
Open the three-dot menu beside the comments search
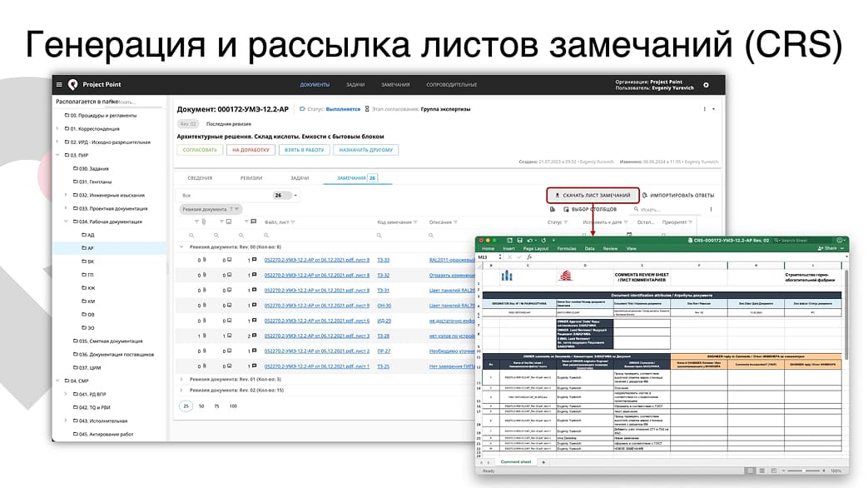711,209
